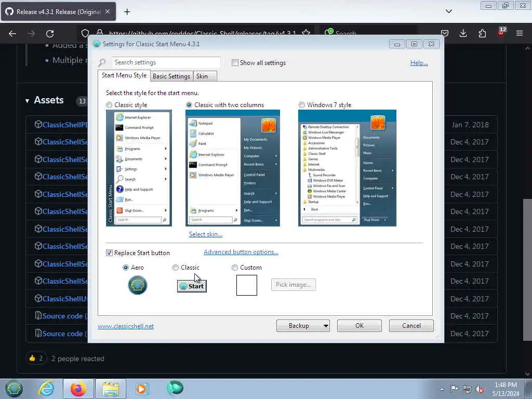Focus the Search settings field
The image size is (532, 399).
coord(166,62)
